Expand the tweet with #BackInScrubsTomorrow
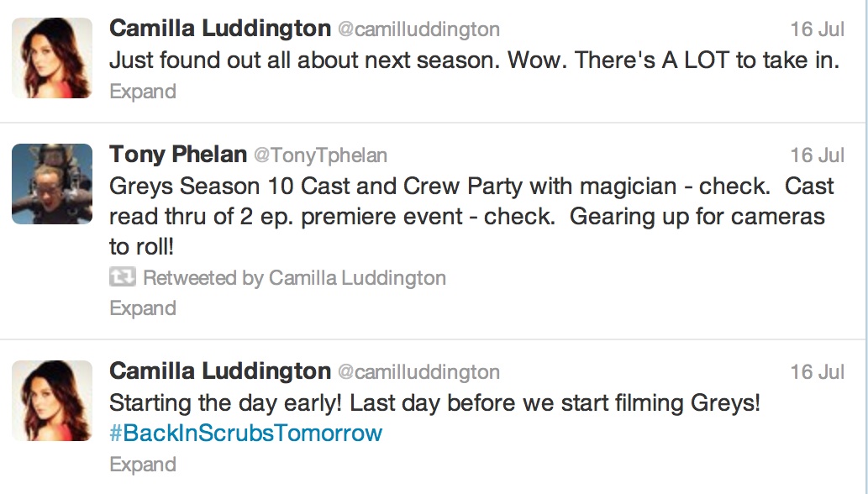Image resolution: width=868 pixels, height=494 pixels. 143,465
